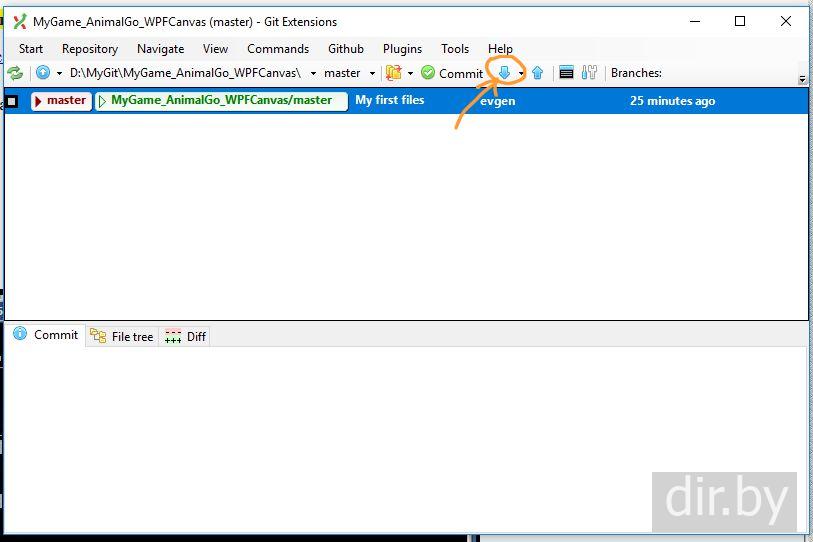
Task: Open the Plugins menu
Action: tap(402, 49)
